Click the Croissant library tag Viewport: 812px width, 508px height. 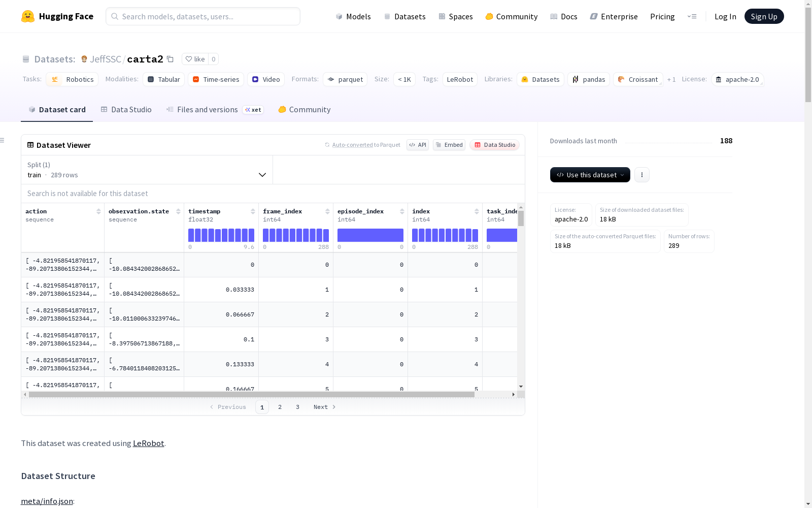point(638,79)
